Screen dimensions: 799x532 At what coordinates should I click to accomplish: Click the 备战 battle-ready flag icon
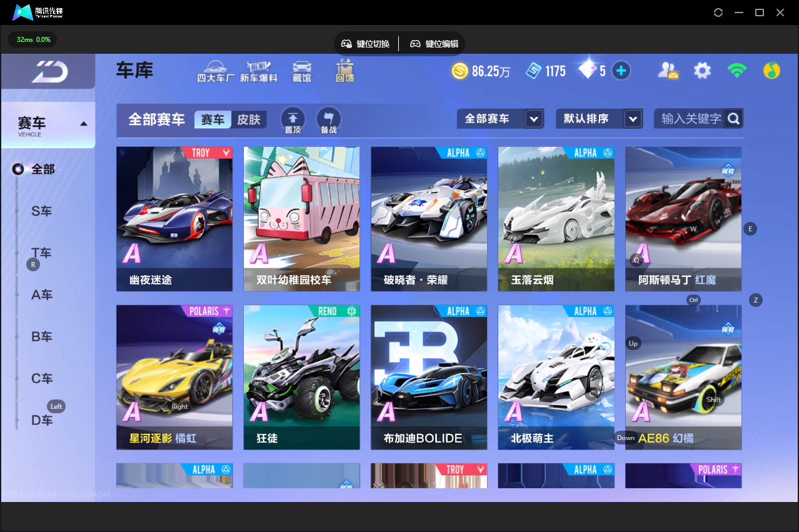click(x=329, y=120)
